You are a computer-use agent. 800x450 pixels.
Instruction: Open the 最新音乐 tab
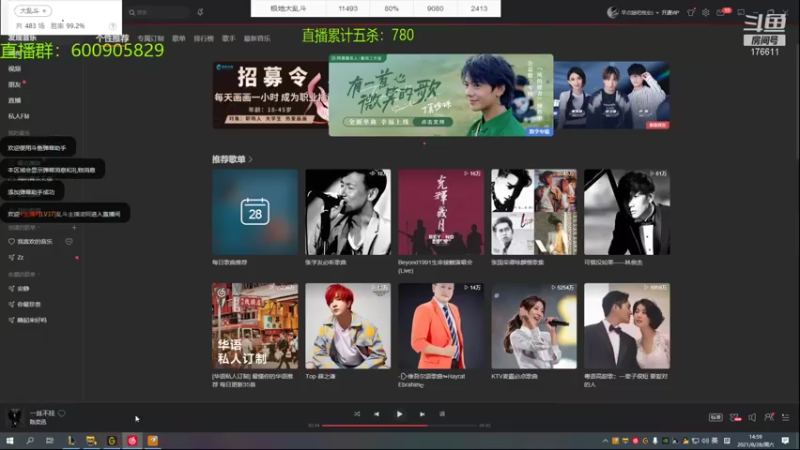point(257,38)
